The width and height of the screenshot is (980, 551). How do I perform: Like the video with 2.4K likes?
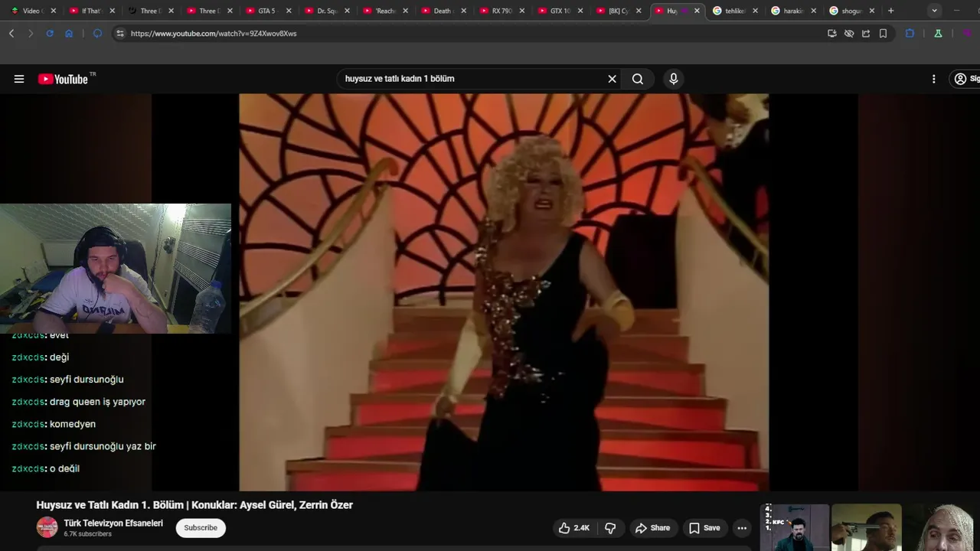(573, 528)
